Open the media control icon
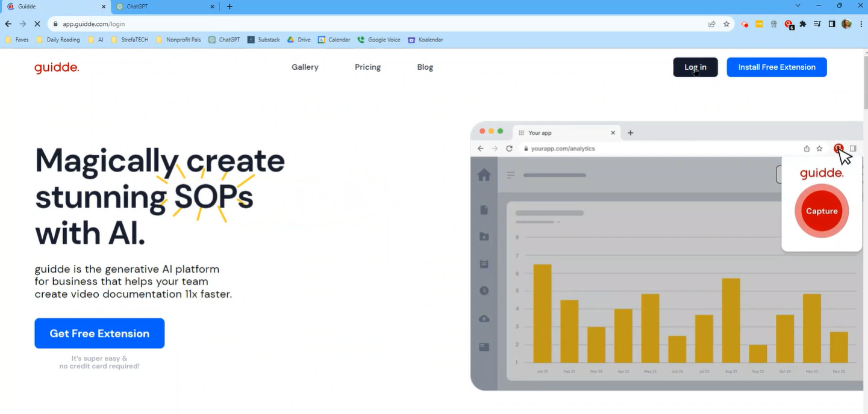 [x=817, y=24]
